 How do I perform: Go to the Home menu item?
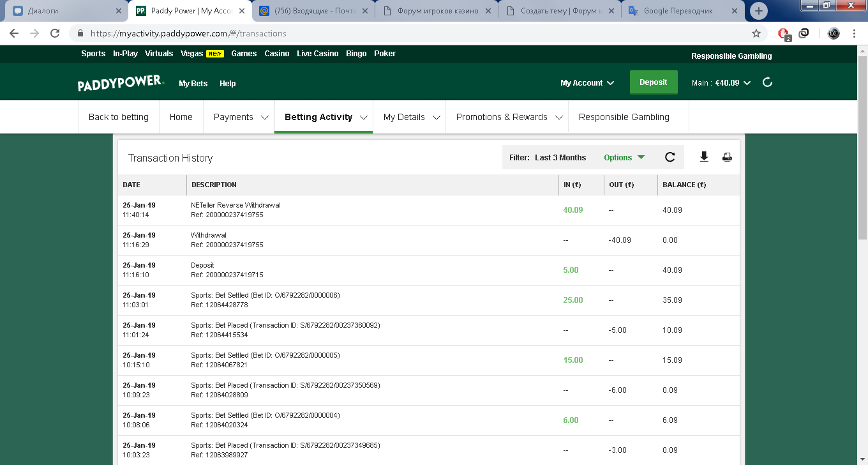(181, 117)
